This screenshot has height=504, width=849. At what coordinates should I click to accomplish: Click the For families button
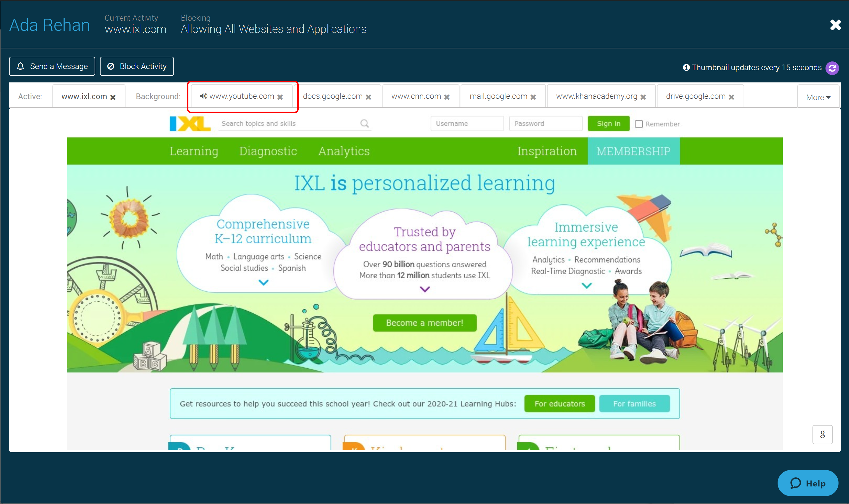point(634,404)
